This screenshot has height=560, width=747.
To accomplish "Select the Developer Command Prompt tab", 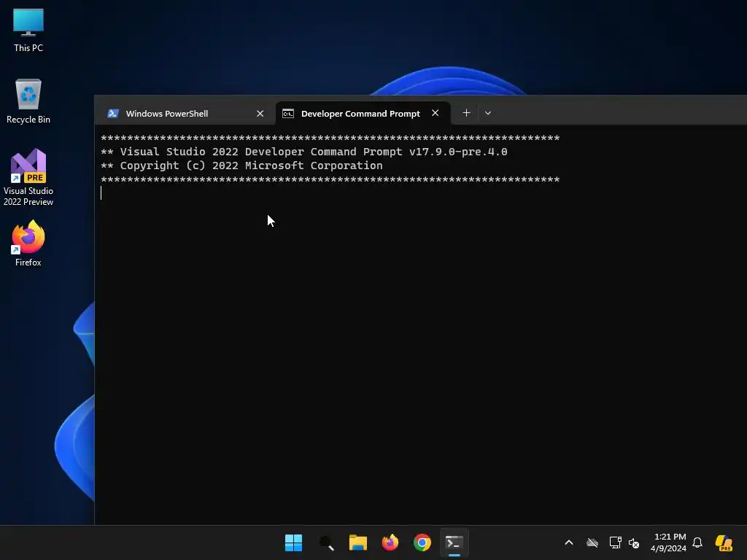I will (363, 113).
